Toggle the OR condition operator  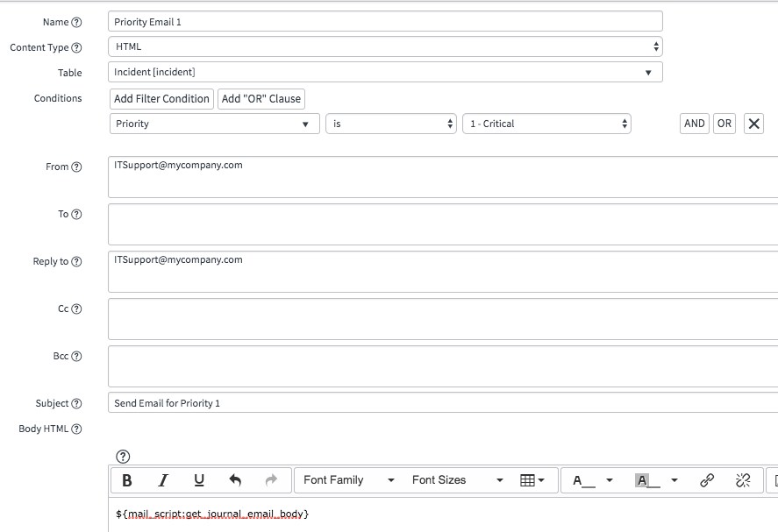click(x=724, y=123)
